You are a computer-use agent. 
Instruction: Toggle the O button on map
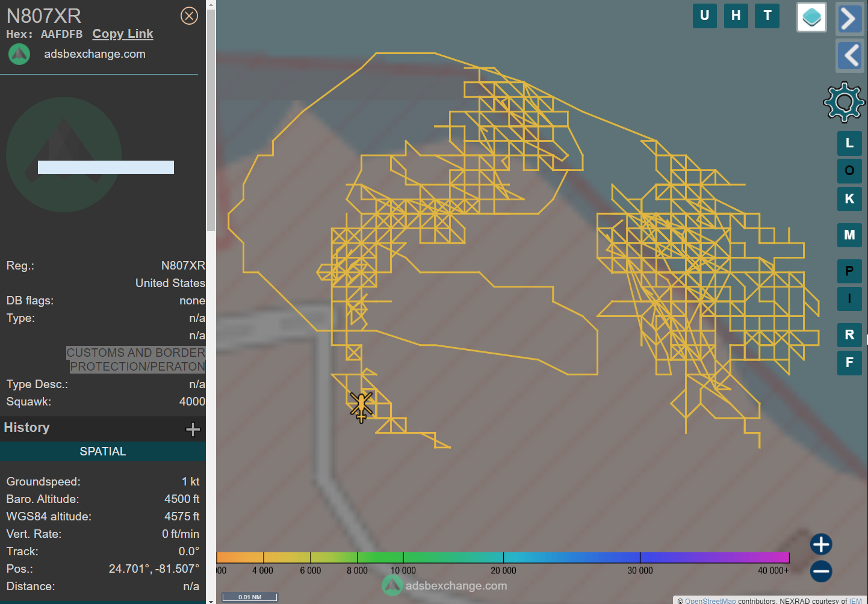point(849,171)
